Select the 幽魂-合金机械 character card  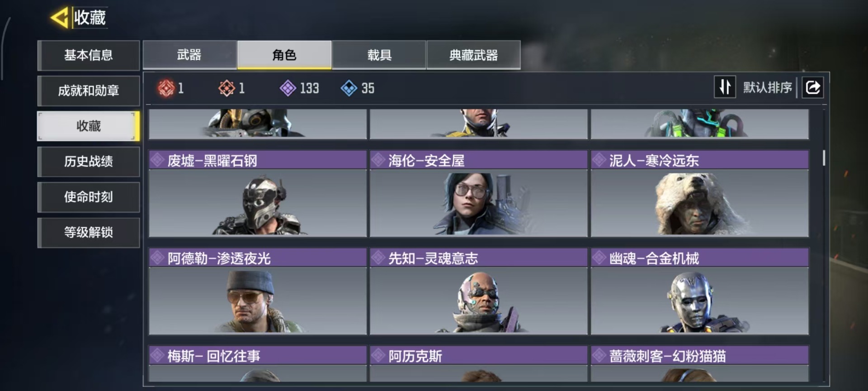(x=699, y=291)
